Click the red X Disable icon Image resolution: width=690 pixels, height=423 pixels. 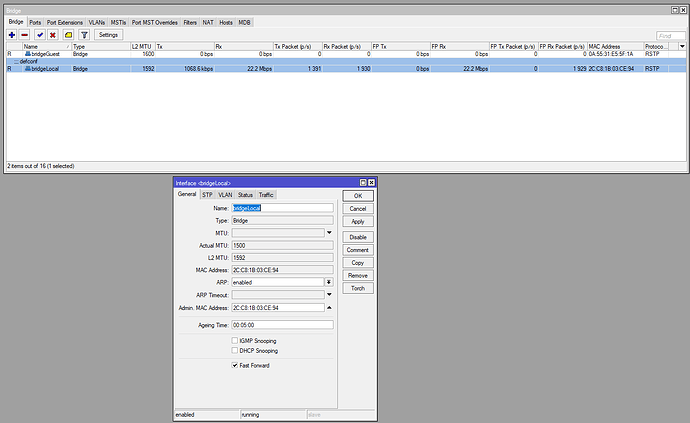[53, 34]
